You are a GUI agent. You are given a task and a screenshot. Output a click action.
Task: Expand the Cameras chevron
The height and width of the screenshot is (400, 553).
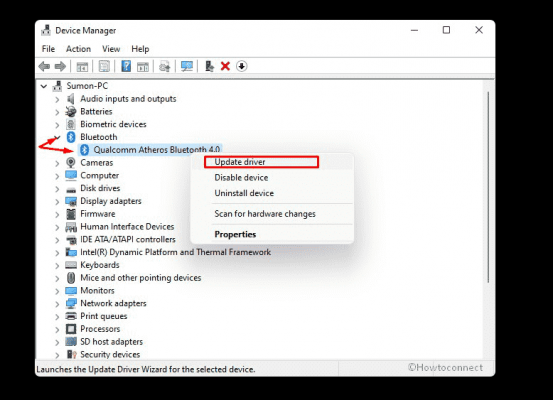pyautogui.click(x=57, y=163)
